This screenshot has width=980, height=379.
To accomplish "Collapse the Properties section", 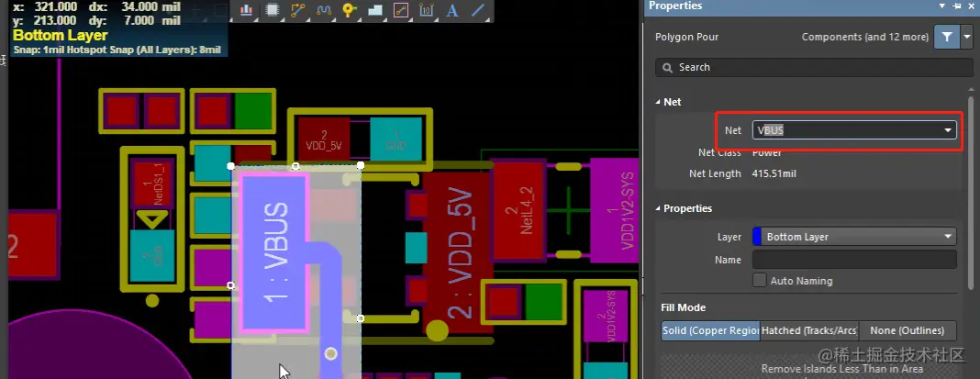I will (x=657, y=208).
